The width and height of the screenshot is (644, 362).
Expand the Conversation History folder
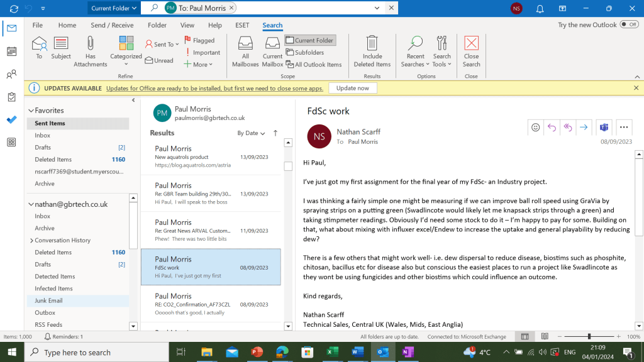click(31, 240)
